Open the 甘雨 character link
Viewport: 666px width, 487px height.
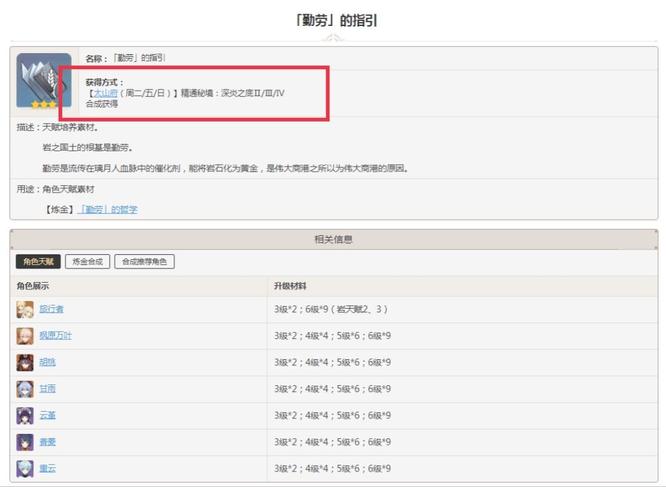coord(48,389)
